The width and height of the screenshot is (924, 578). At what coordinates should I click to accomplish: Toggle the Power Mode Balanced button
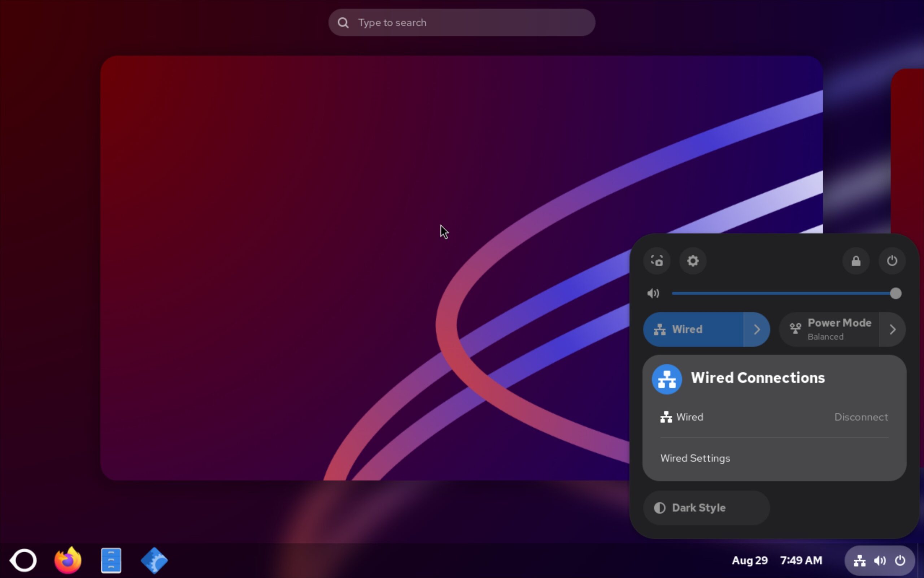(x=829, y=329)
